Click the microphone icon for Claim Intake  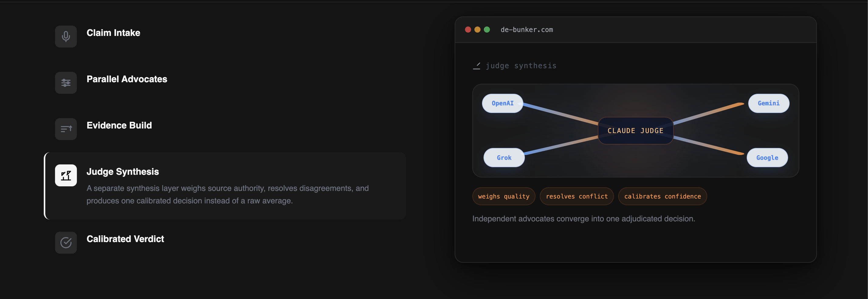coord(66,37)
